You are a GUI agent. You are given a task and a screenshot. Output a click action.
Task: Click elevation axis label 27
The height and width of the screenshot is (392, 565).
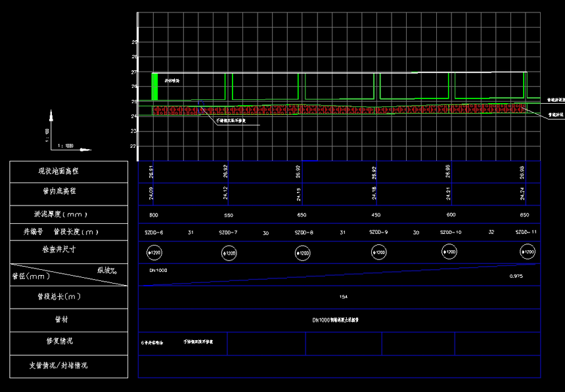point(134,72)
